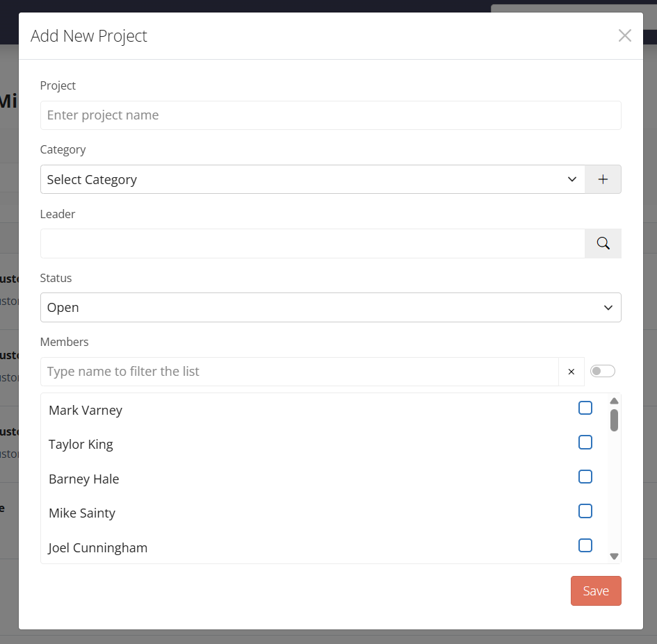Check the Mark Varney checkbox
657x644 pixels.
pyautogui.click(x=585, y=408)
